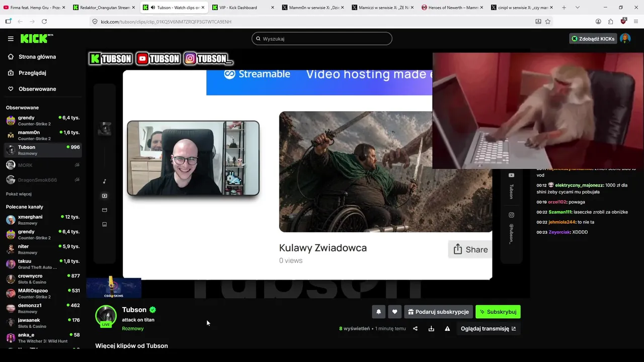Open jawaanek Slots & Casino channel
The width and height of the screenshot is (644, 362).
point(43,323)
